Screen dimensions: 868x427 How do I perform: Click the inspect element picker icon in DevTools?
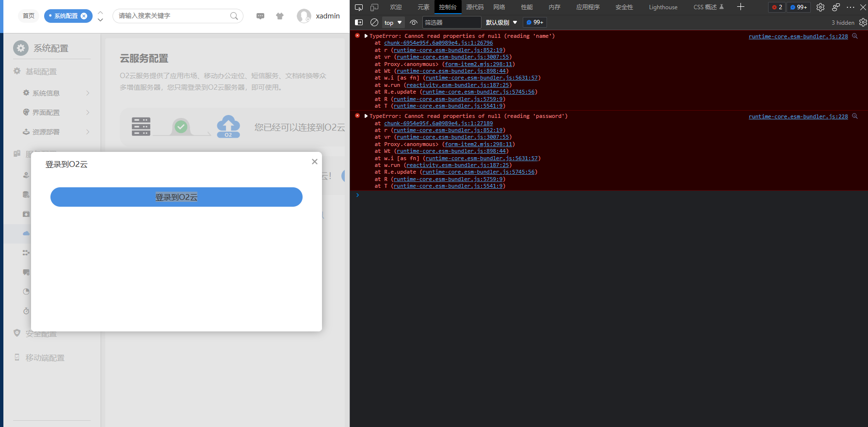coord(359,7)
